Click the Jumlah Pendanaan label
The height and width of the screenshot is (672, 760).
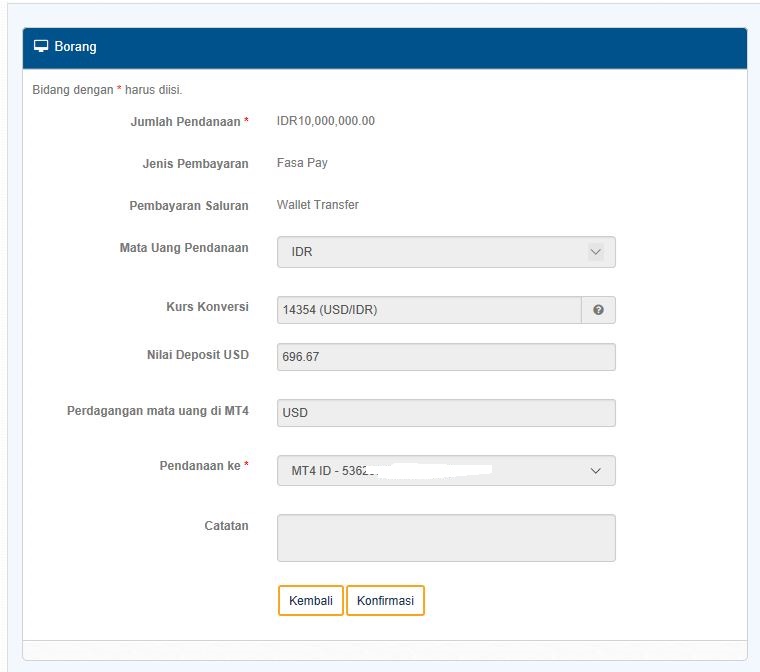tap(186, 122)
